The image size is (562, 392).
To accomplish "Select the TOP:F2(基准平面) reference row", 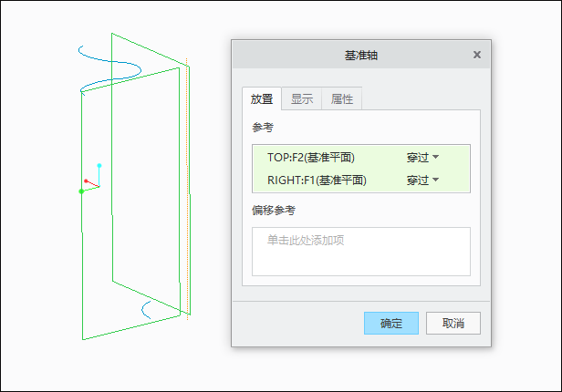I will point(361,157).
